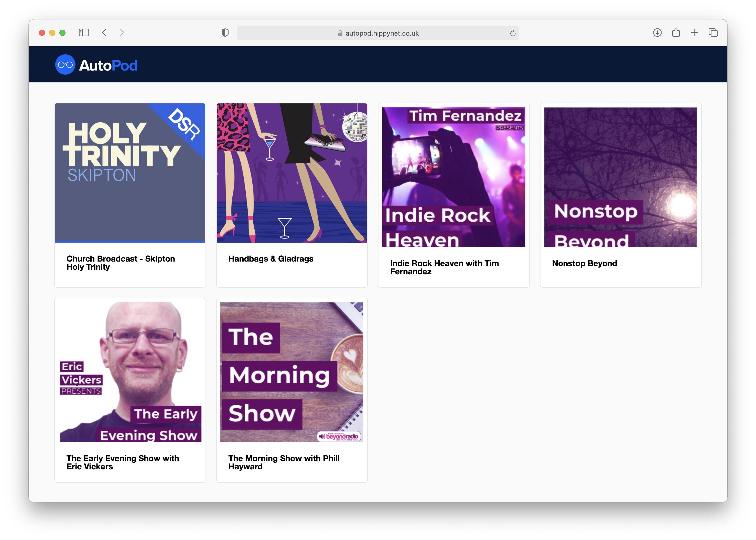This screenshot has height=540, width=756.
Task: Enter full screen with green window button
Action: 62,33
